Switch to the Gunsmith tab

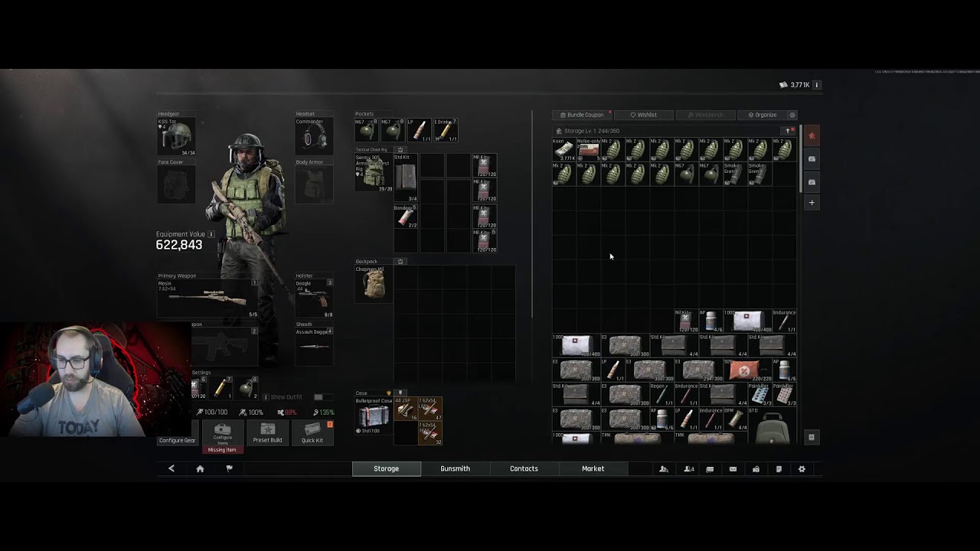[456, 469]
